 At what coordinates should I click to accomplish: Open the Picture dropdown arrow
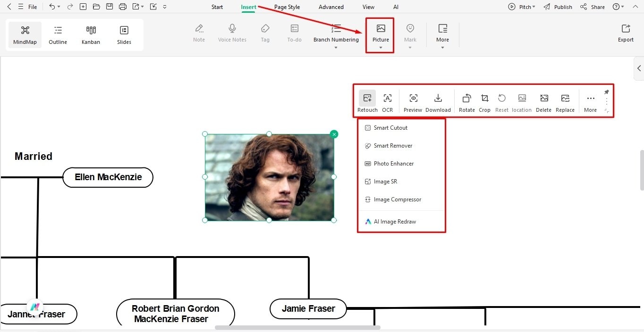380,47
